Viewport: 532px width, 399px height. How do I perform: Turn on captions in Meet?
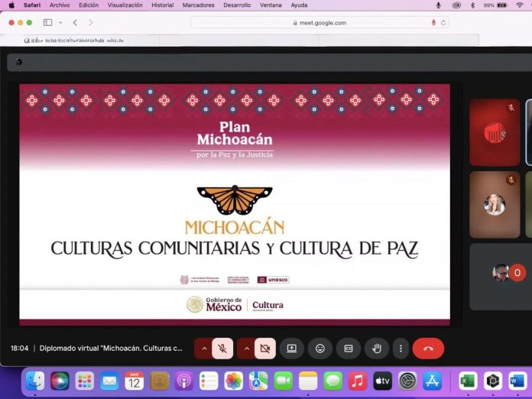click(349, 349)
